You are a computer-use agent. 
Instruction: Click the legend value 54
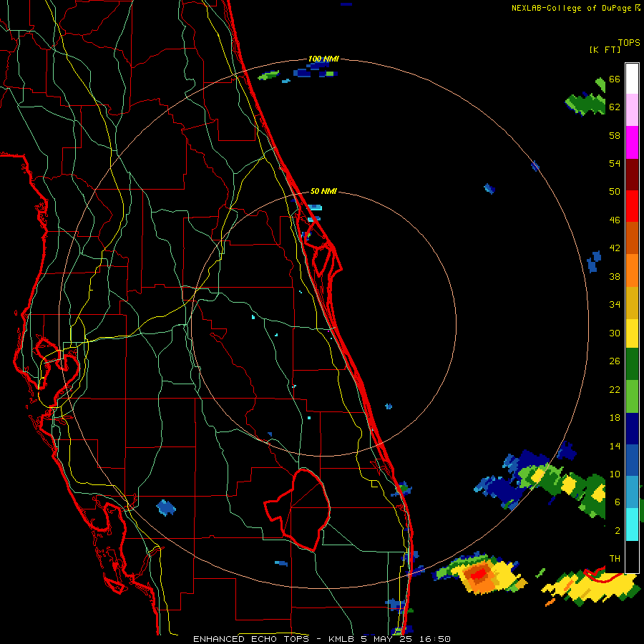click(x=615, y=163)
